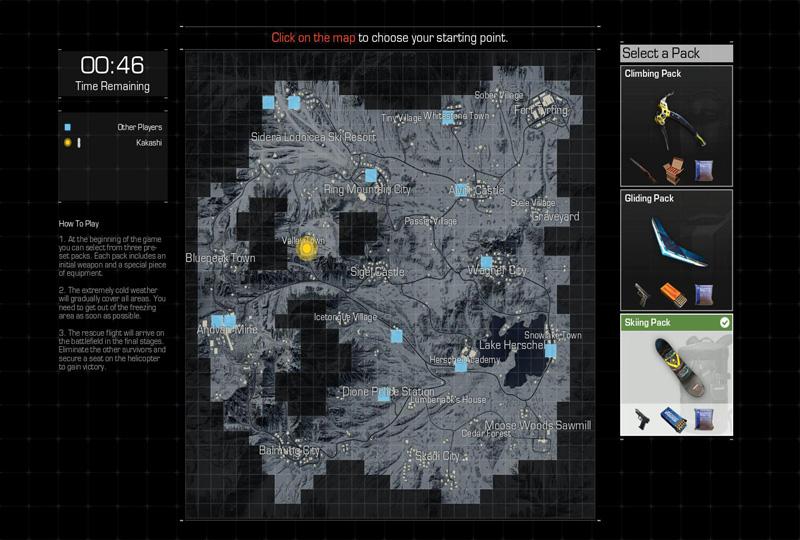The height and width of the screenshot is (540, 800).
Task: Click the Sidera Lodoicea Ski Resort label
Action: pos(313,136)
